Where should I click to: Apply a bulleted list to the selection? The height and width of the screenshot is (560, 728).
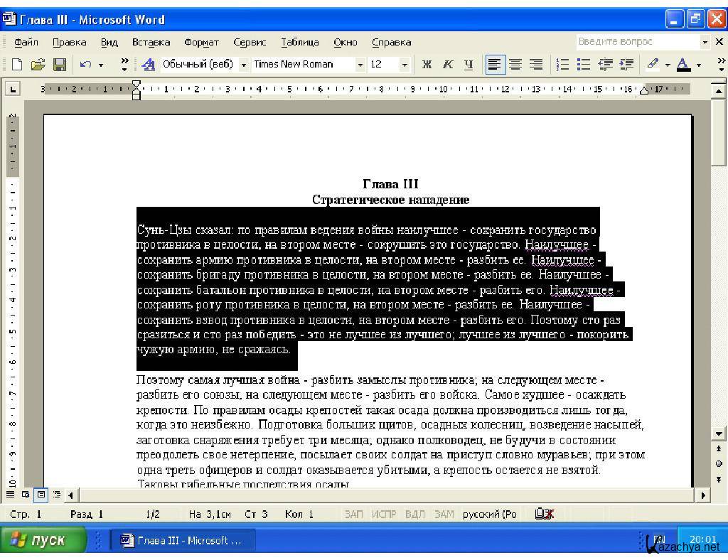(x=584, y=65)
